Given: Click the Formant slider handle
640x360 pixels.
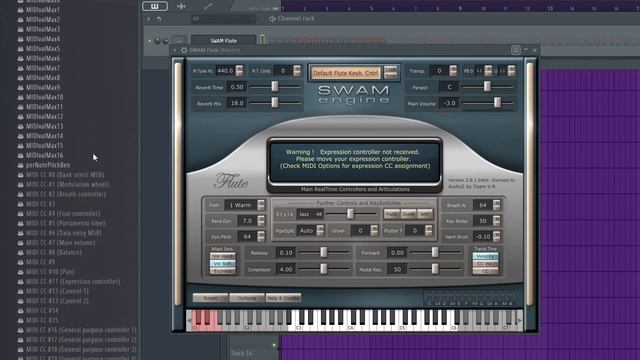Looking at the screenshot, I should (x=435, y=252).
